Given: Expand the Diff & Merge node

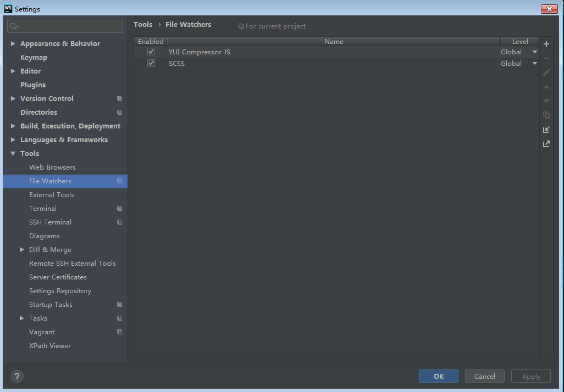Looking at the screenshot, I should click(21, 250).
